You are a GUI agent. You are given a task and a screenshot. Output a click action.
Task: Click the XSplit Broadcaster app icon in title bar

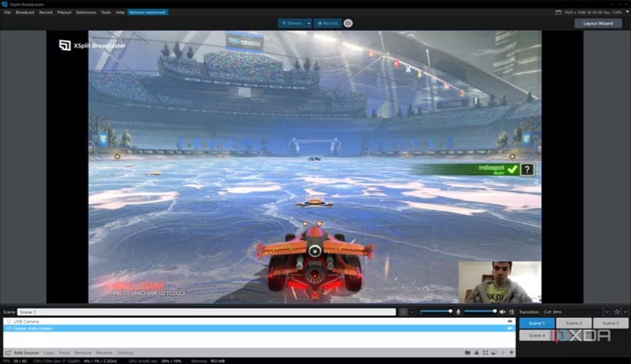point(5,4)
